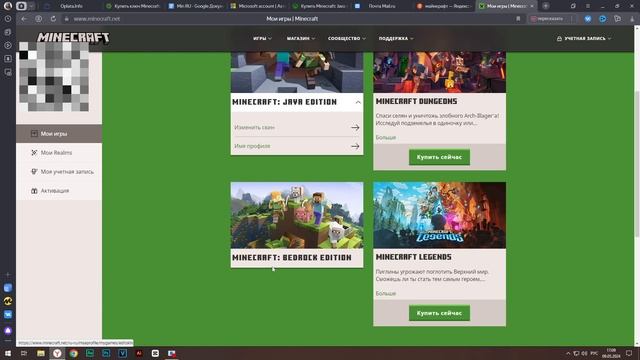The height and width of the screenshot is (360, 640).
Task: Switch to the Microsoft account tab
Action: (x=258, y=6)
